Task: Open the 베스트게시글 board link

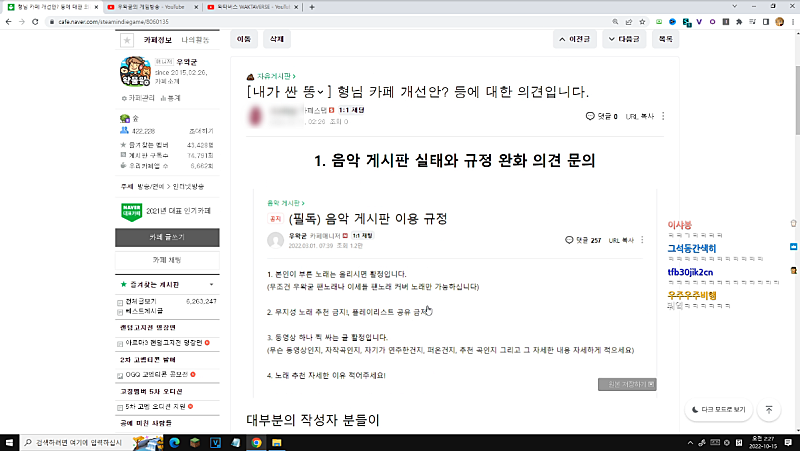Action: [x=144, y=311]
